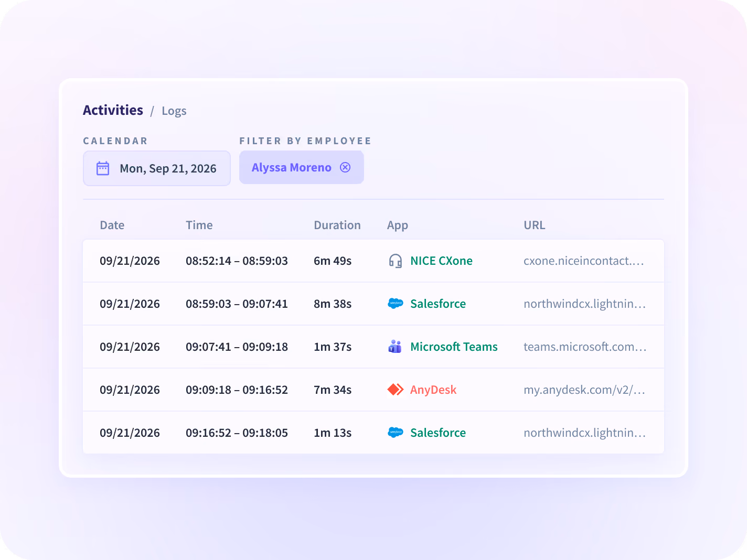This screenshot has width=747, height=560.
Task: Click Salesforce cloud icon in 09:16:52 row
Action: click(x=396, y=433)
